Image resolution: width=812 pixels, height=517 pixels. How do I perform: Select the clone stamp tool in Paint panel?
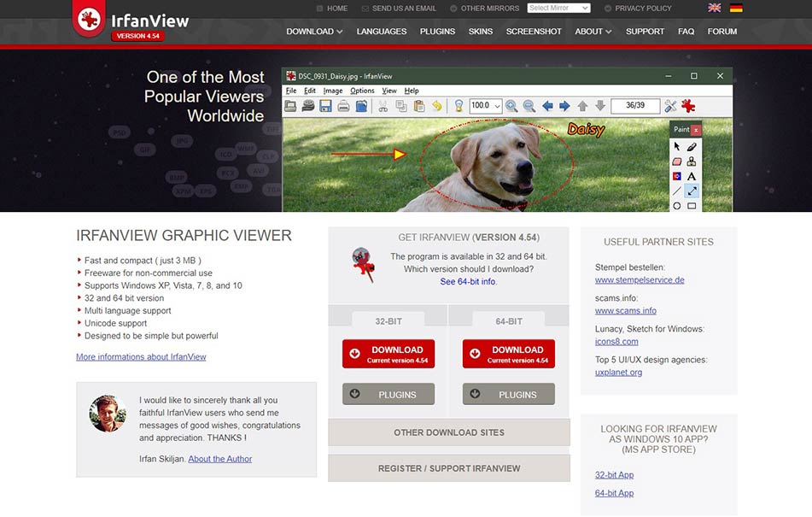(x=692, y=162)
